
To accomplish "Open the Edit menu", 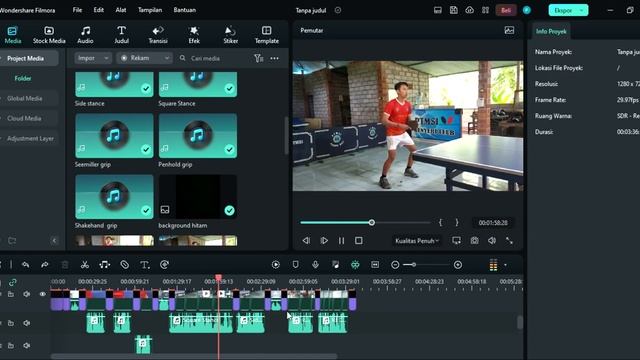I will click(98, 10).
